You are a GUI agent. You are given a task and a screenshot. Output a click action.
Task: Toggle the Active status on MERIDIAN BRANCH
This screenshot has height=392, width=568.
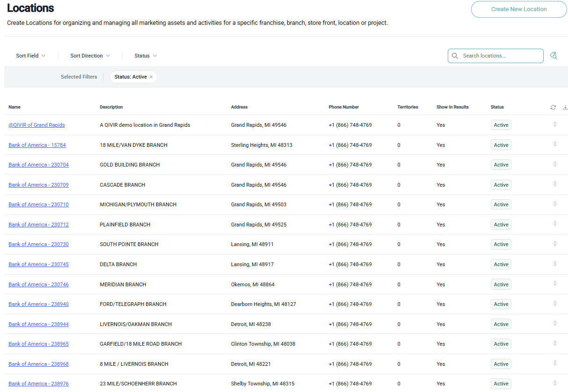pos(501,284)
